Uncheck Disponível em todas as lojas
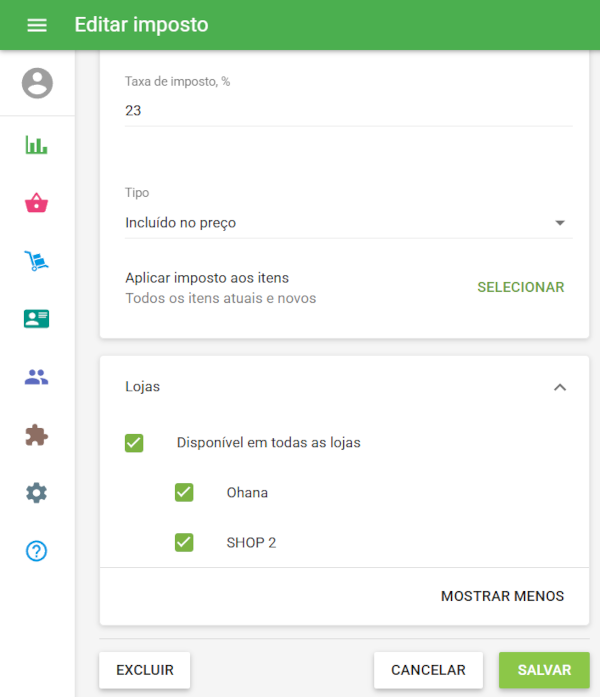Viewport: 600px width, 697px height. pyautogui.click(x=134, y=442)
